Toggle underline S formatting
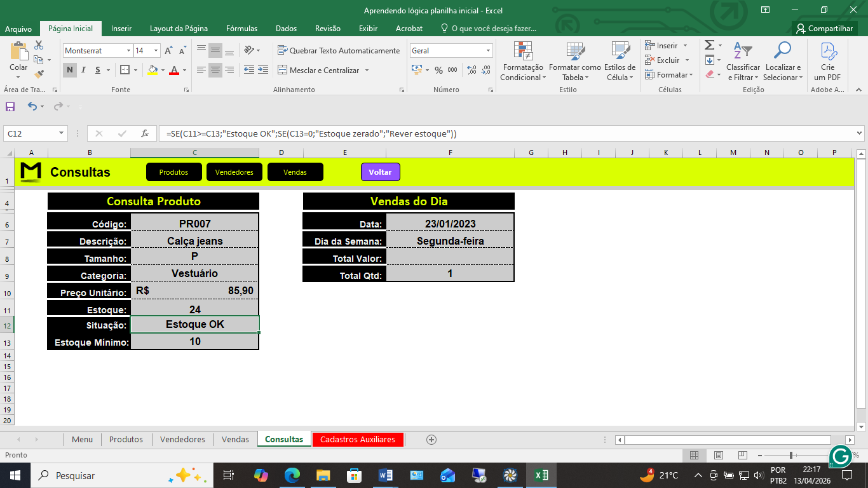Image resolution: width=868 pixels, height=488 pixels. 98,70
